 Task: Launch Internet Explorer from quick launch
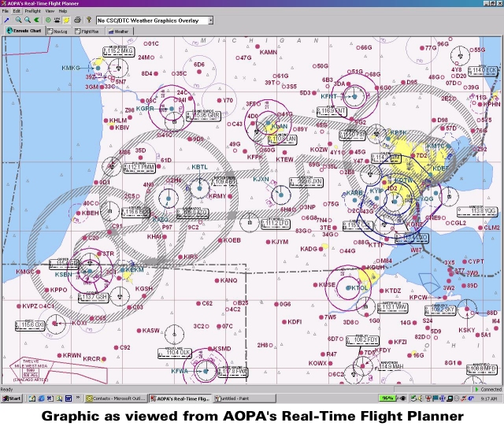pyautogui.click(x=41, y=398)
